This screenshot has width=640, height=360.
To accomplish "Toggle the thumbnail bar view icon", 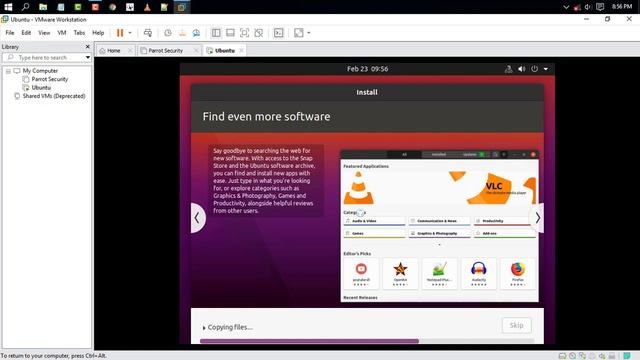I will click(230, 33).
